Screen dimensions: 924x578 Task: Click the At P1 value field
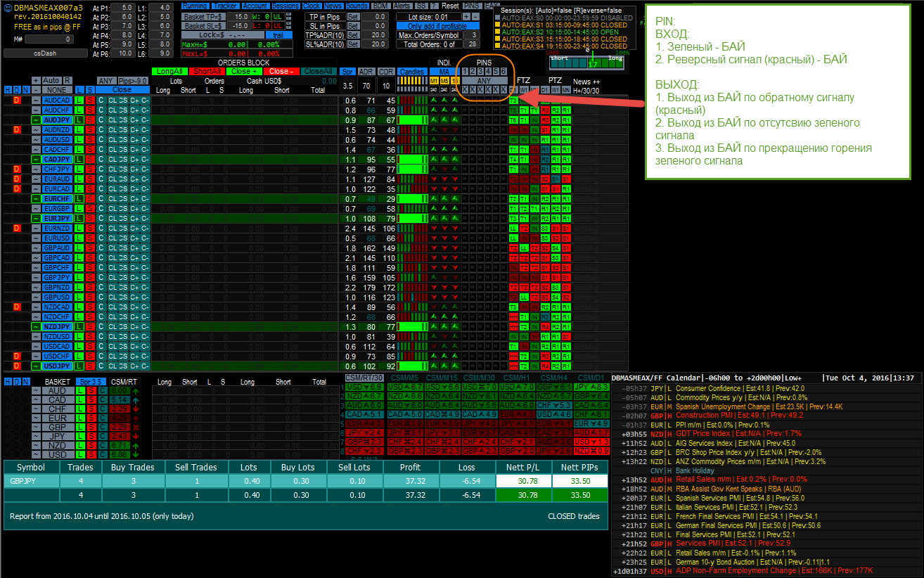123,7
